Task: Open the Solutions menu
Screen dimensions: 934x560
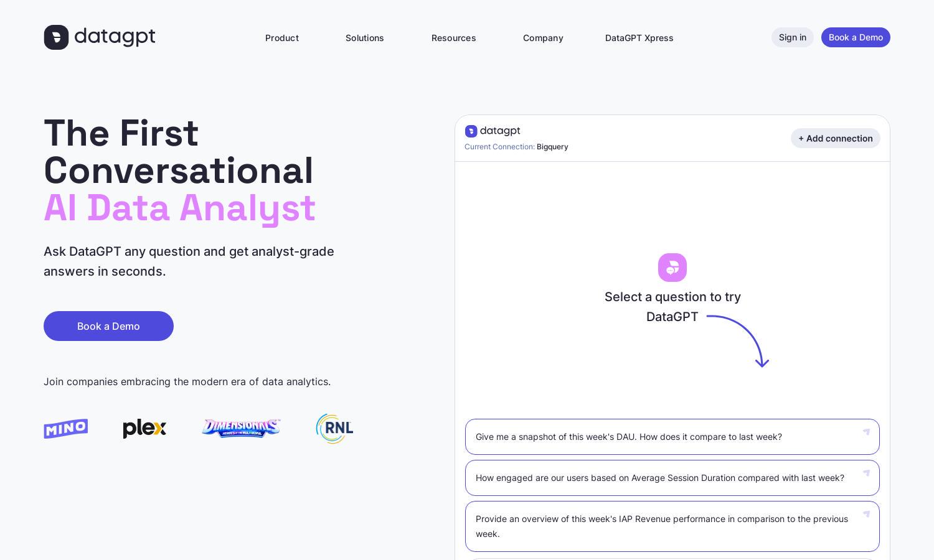Action: [365, 38]
